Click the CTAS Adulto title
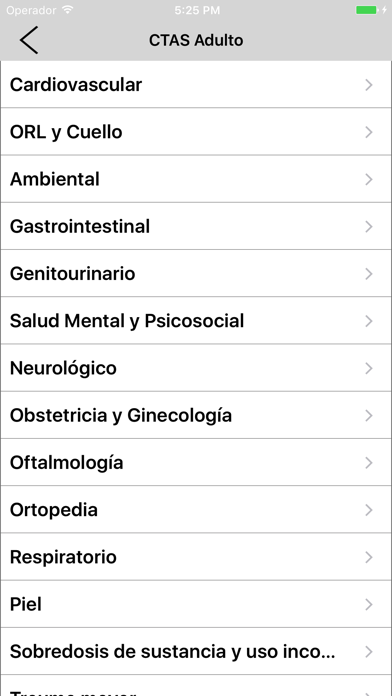Image resolution: width=392 pixels, height=696 pixels. pyautogui.click(x=196, y=40)
